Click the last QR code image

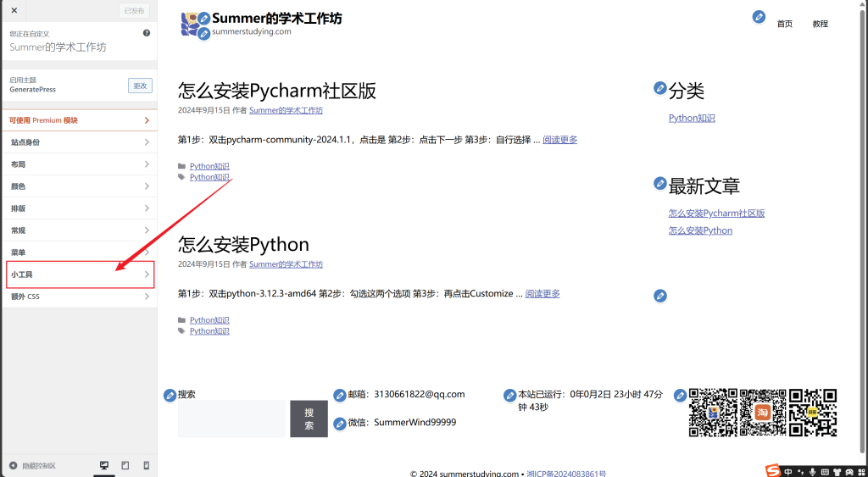tap(813, 413)
